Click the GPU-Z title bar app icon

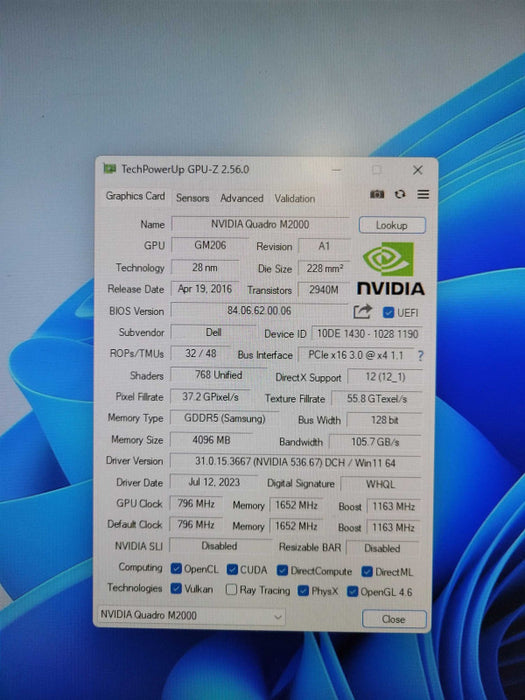[x=110, y=169]
